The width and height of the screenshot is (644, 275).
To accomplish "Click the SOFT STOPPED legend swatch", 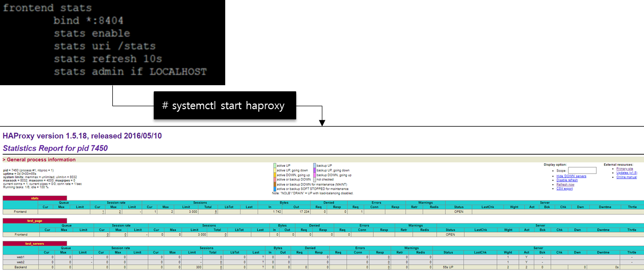I will pos(274,188).
